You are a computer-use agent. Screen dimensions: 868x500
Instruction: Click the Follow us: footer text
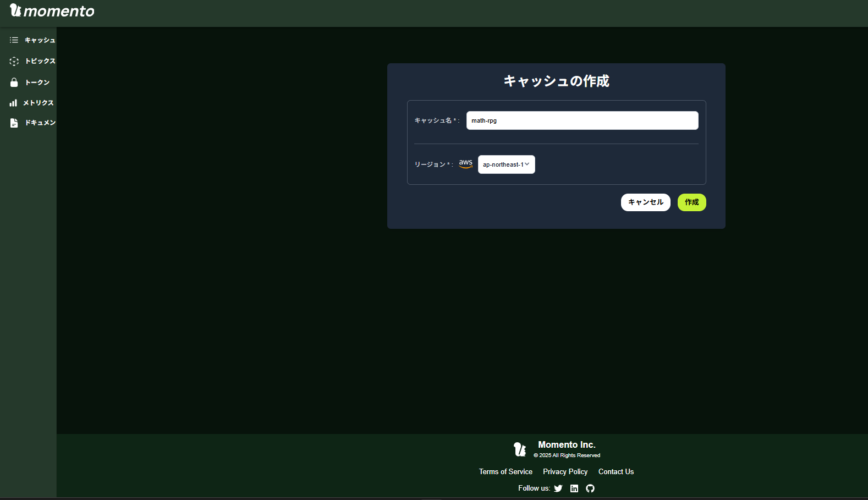click(x=534, y=488)
